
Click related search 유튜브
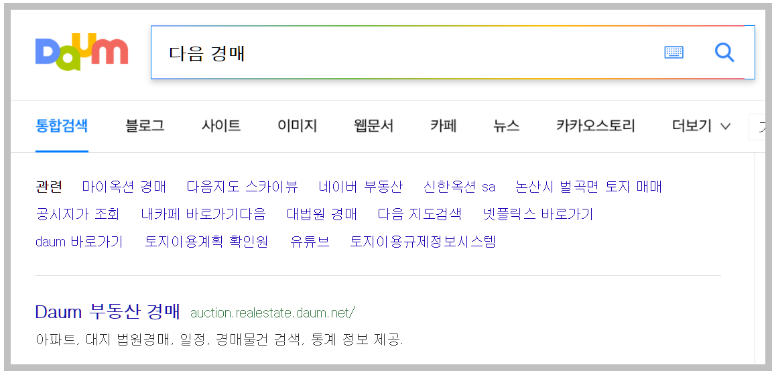coord(310,242)
